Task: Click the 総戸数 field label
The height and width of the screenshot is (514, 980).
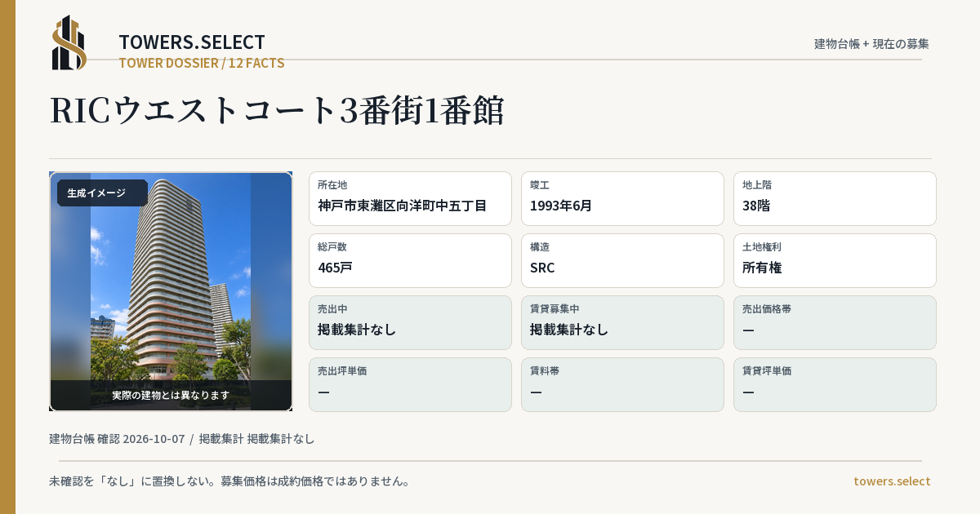Action: click(332, 247)
